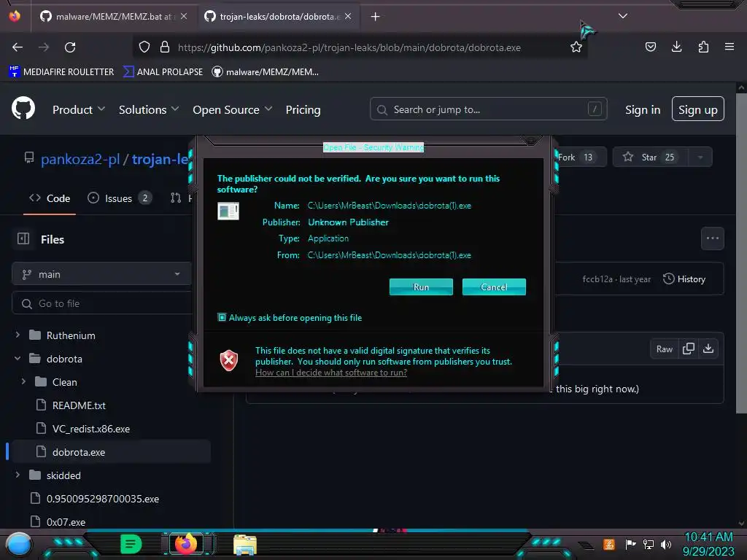Viewport: 747px width, 560px height.
Task: Reload the current page
Action: (x=70, y=47)
